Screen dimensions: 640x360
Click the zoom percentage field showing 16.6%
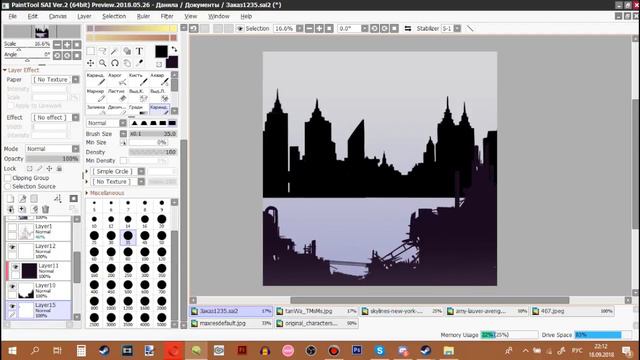click(x=284, y=29)
